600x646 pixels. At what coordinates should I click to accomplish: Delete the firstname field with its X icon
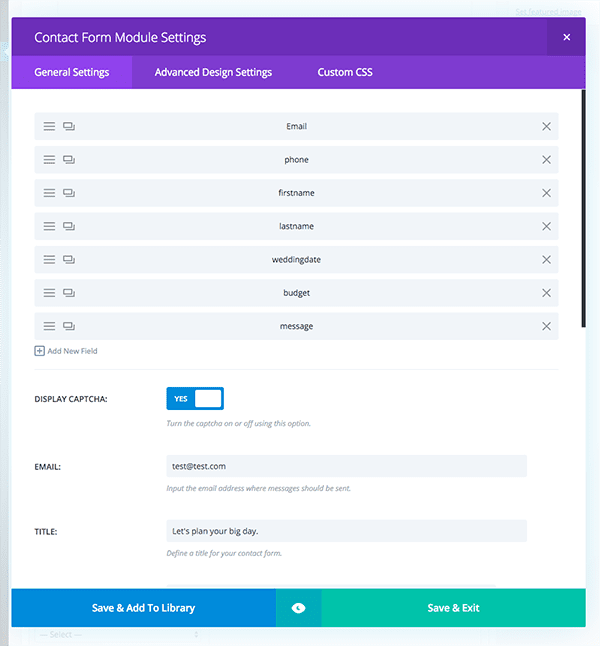tap(546, 193)
